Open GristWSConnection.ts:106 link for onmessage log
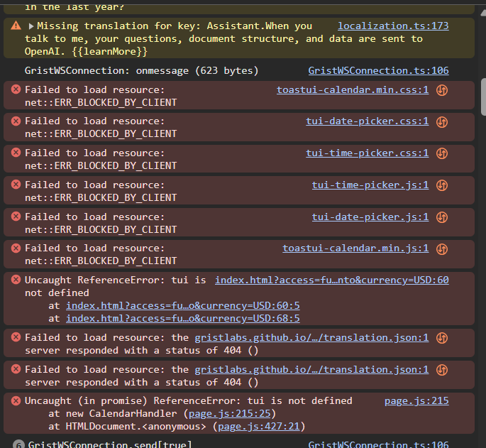486x448 pixels. pos(378,70)
